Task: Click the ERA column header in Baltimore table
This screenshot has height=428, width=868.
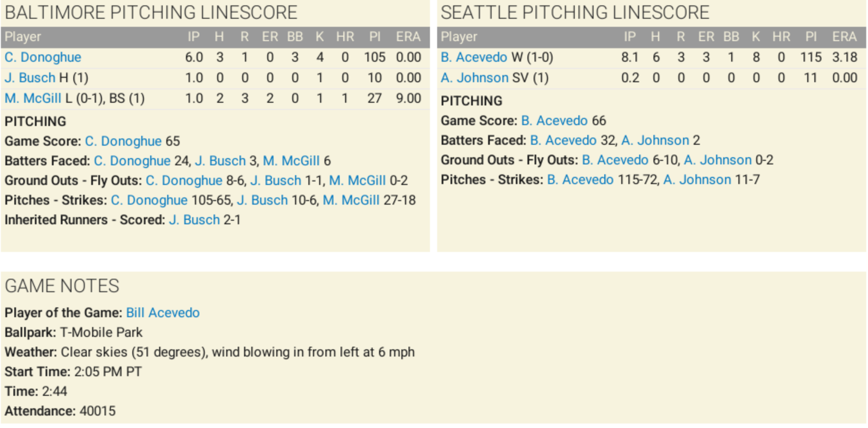Action: (x=408, y=37)
